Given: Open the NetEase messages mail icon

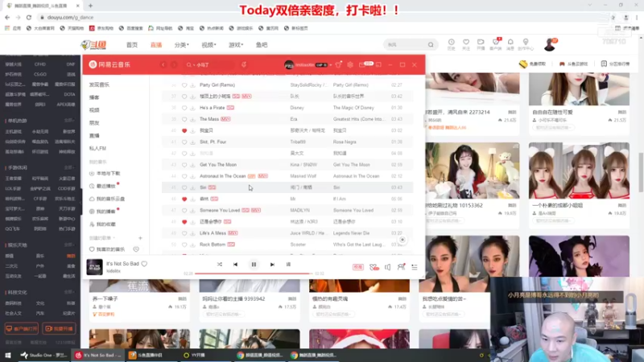Looking at the screenshot, I should 361,65.
